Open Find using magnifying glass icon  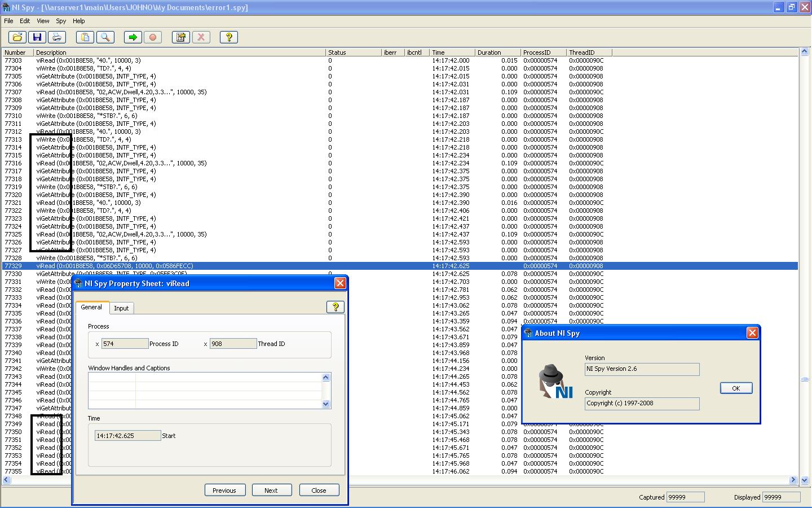pyautogui.click(x=105, y=37)
